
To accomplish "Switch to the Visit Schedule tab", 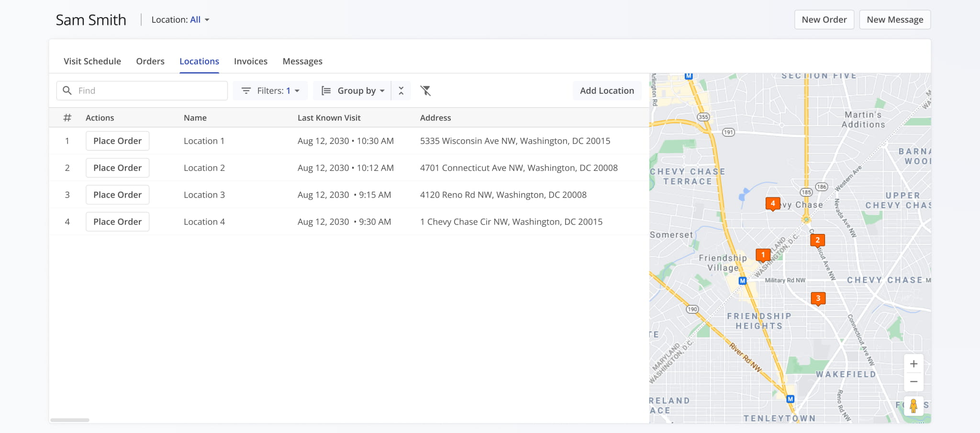I will [x=92, y=61].
